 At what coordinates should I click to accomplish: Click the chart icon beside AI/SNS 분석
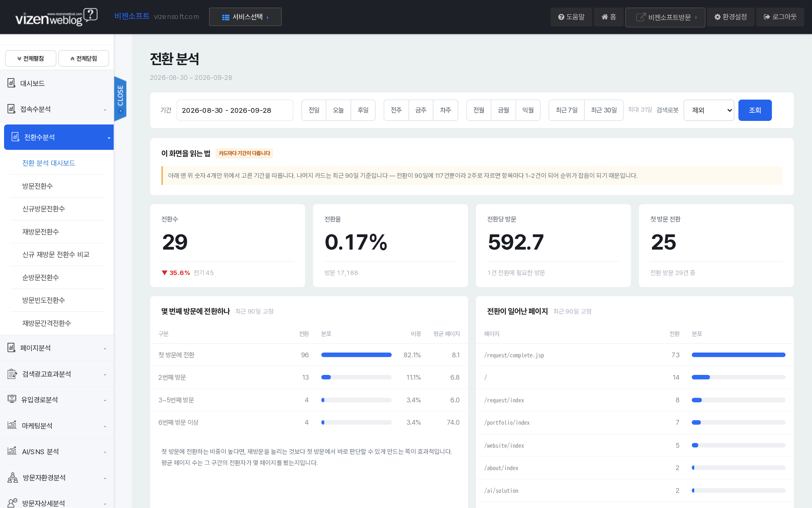pyautogui.click(x=12, y=451)
